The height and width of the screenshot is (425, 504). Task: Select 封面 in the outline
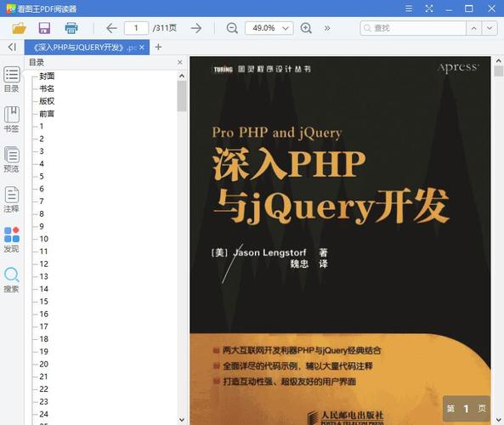pos(47,76)
